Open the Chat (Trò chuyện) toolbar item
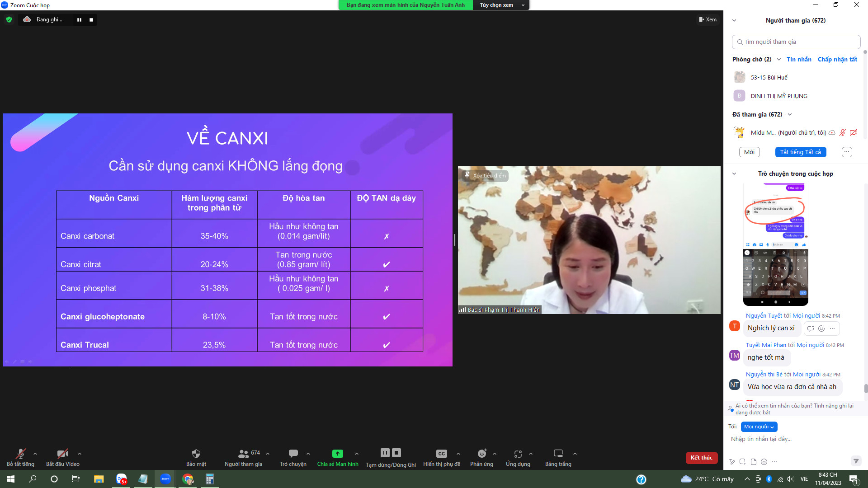Image resolution: width=868 pixels, height=488 pixels. point(293,454)
